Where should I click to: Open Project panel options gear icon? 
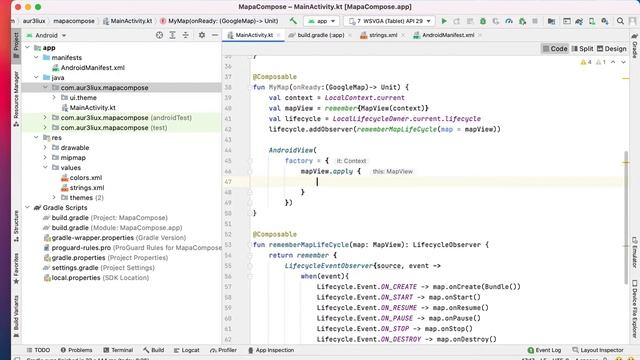pyautogui.click(x=202, y=36)
